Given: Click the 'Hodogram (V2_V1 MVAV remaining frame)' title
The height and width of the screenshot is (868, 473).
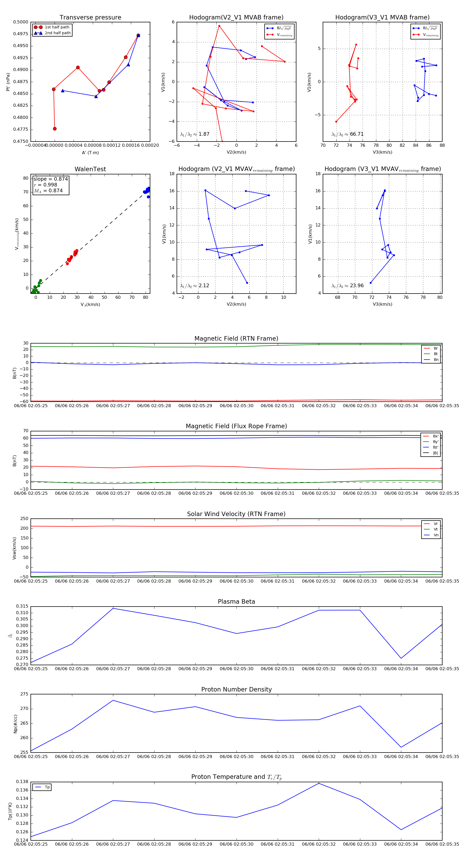Looking at the screenshot, I should pyautogui.click(x=236, y=169).
